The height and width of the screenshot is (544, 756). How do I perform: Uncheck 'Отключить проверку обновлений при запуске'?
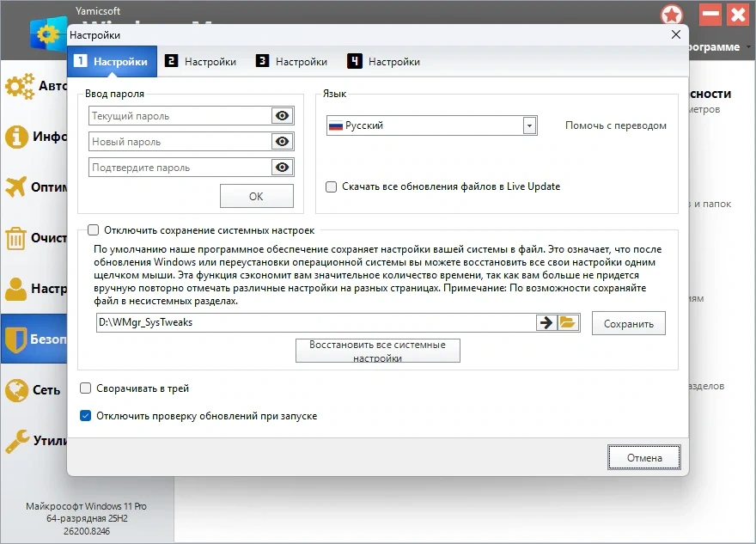click(x=85, y=416)
